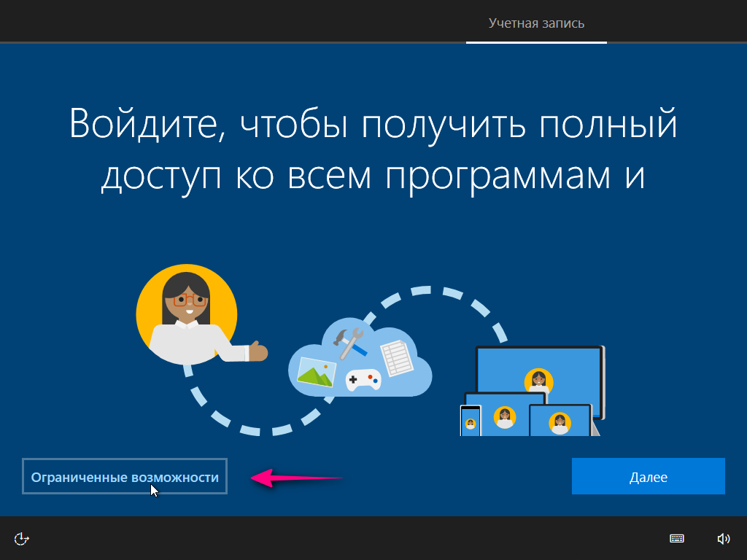747x560 pixels.
Task: Open the Ease of Access icon
Action: pyautogui.click(x=22, y=539)
